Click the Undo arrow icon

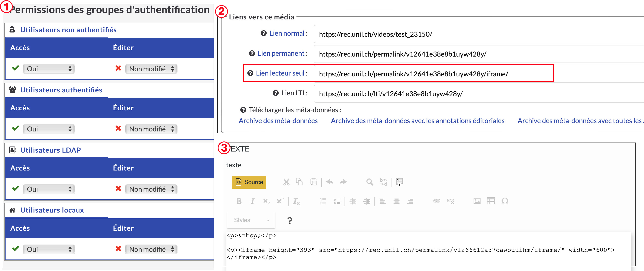330,182
